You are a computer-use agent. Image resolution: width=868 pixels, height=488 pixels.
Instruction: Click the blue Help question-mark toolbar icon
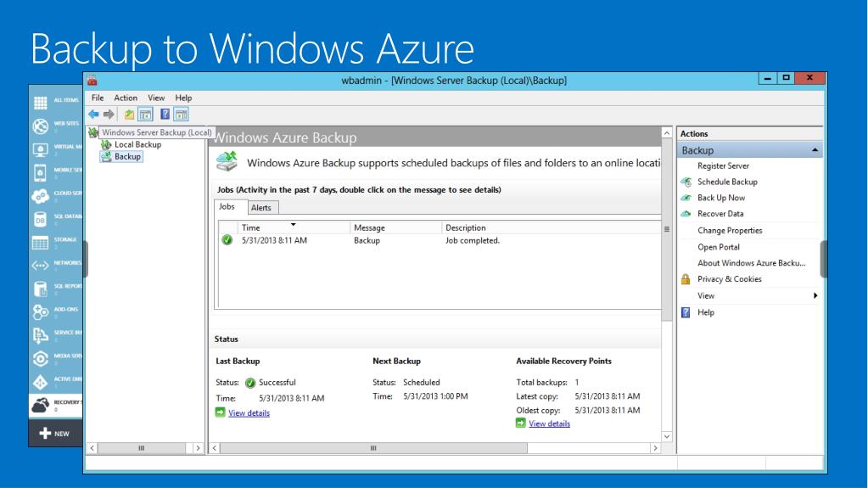pos(165,115)
